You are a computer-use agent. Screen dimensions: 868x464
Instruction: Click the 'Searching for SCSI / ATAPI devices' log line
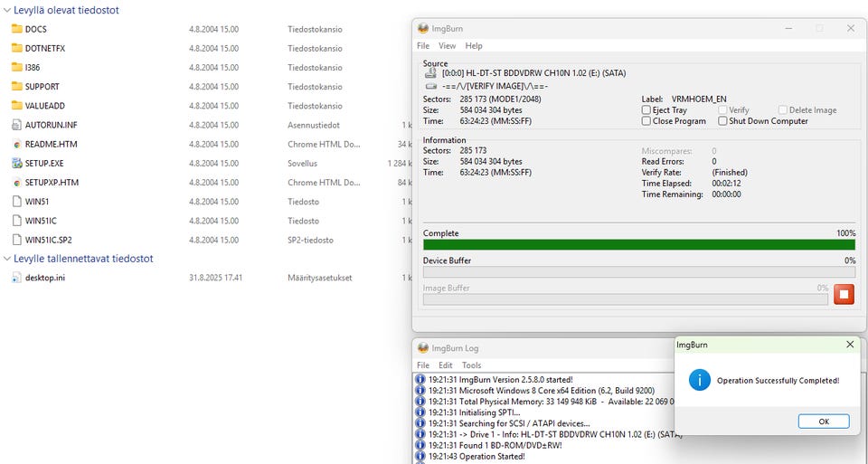coord(509,423)
